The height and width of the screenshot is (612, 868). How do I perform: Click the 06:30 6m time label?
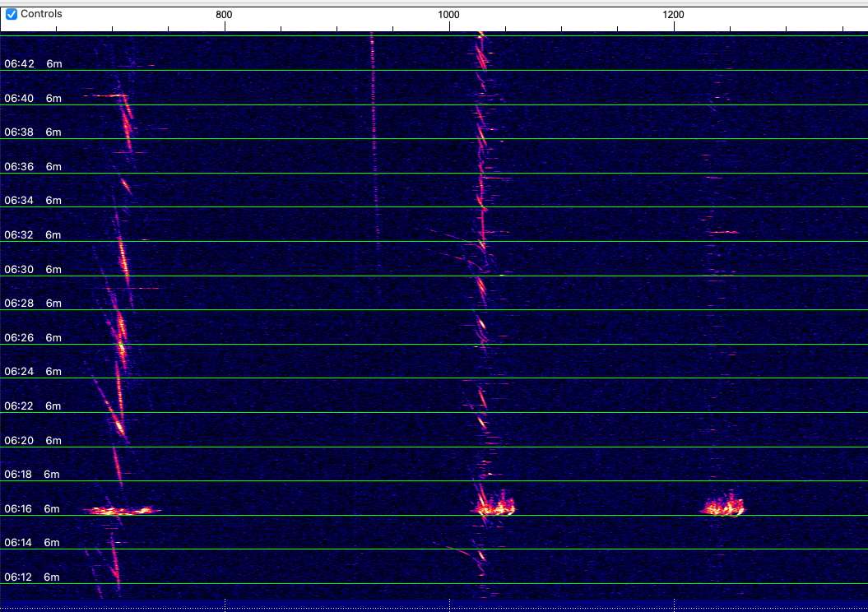(33, 270)
